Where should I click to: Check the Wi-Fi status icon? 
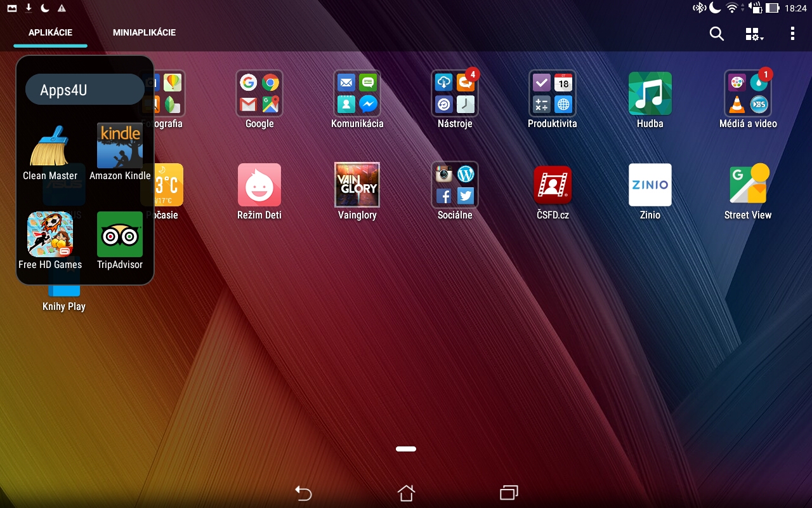coord(731,8)
